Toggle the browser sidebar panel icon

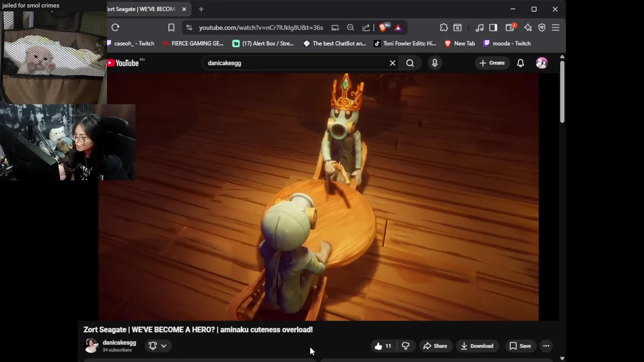click(493, 28)
